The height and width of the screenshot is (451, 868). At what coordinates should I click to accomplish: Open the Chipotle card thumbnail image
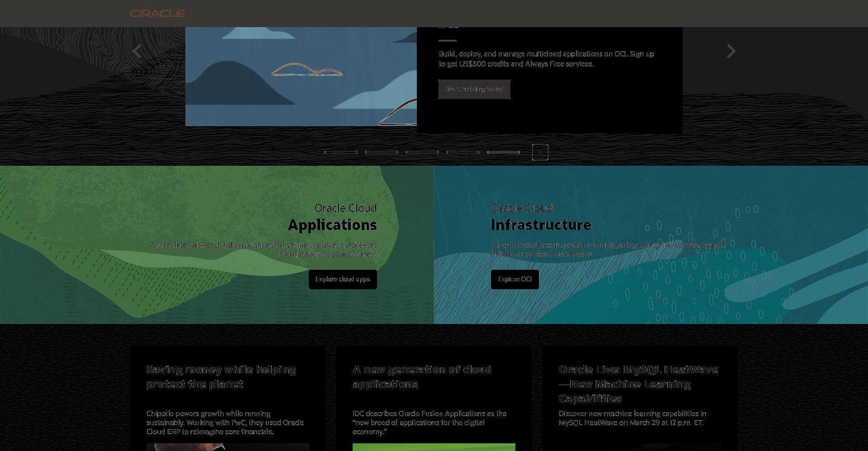[x=228, y=447]
